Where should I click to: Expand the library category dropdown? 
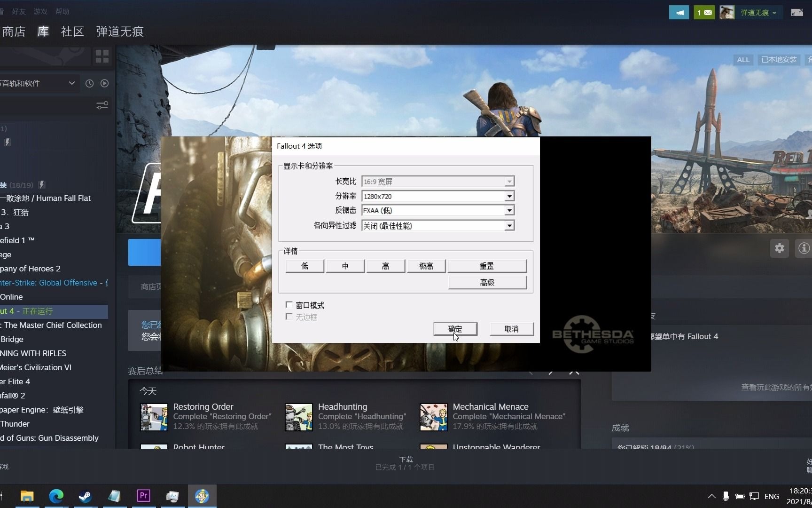[x=39, y=83]
